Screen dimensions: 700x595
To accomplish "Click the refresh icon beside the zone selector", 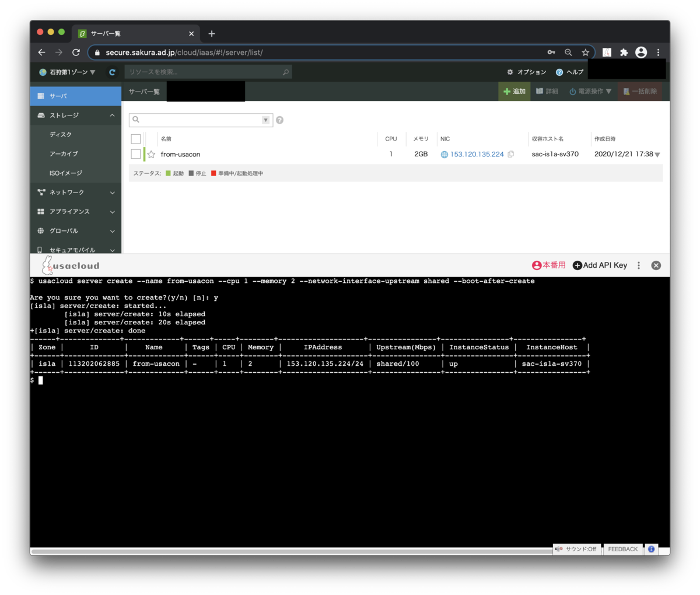I will (x=112, y=72).
